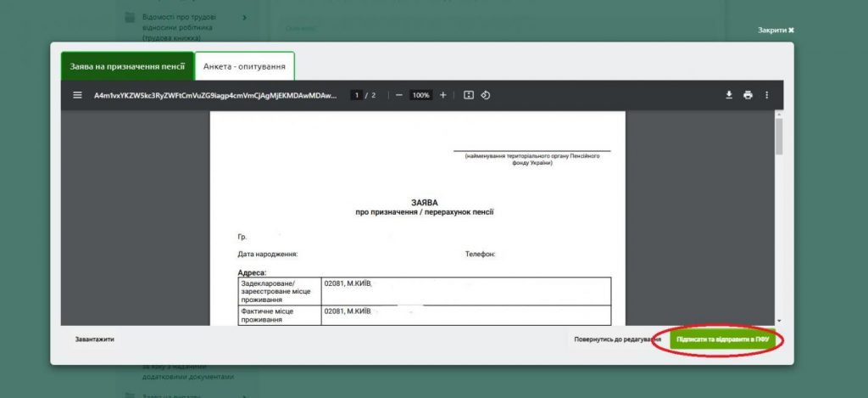This screenshot has height=398, width=868.
Task: Close the dialog via Закрити
Action: (x=776, y=30)
